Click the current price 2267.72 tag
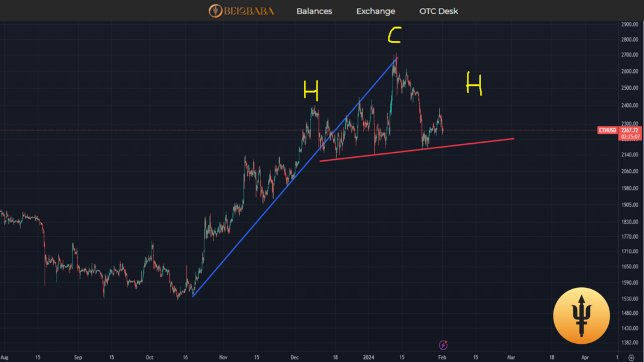The height and width of the screenshot is (362, 644). pos(631,130)
